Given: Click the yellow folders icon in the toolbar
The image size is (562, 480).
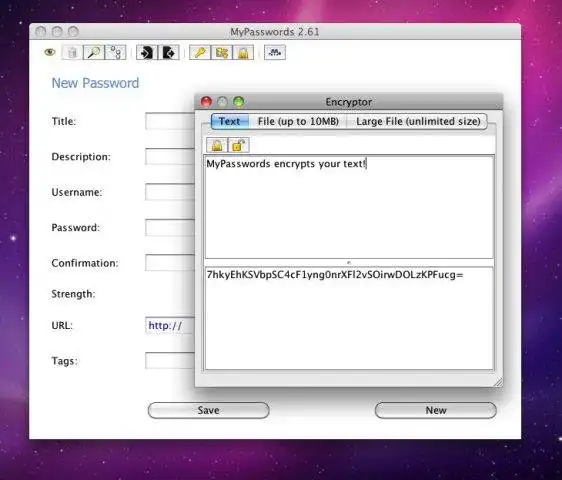Looking at the screenshot, I should [222, 53].
